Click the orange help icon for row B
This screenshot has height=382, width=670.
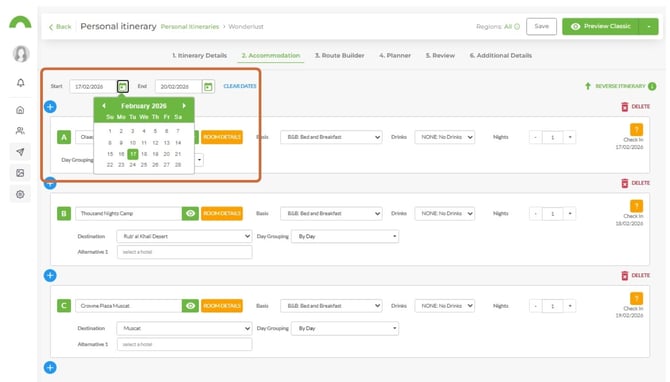[x=636, y=206]
